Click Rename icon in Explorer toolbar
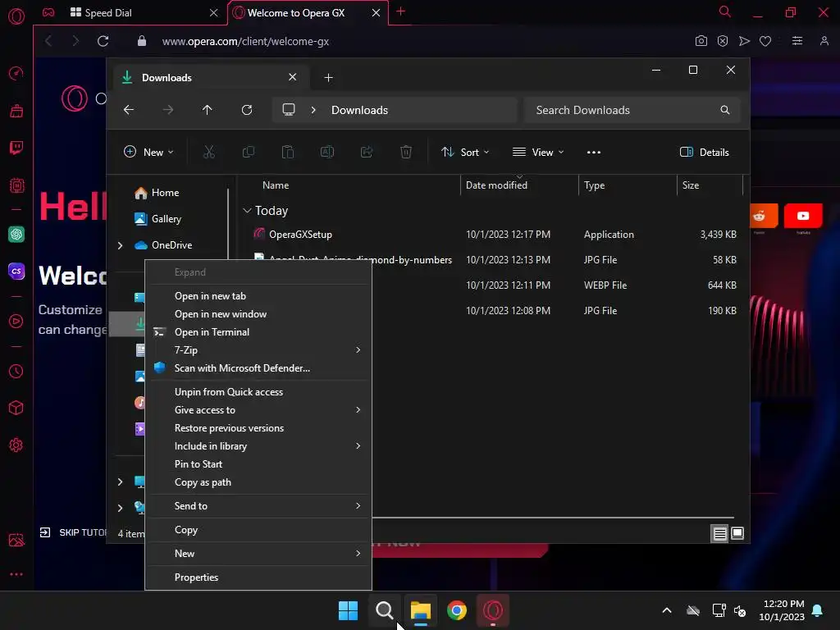The image size is (840, 630). click(326, 152)
